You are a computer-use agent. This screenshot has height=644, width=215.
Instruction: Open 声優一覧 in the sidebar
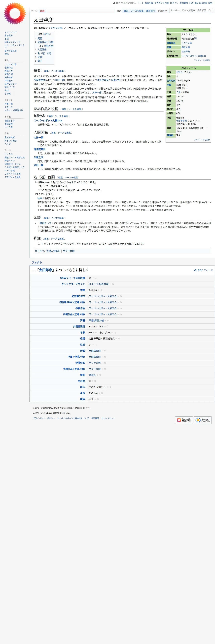click(9, 104)
